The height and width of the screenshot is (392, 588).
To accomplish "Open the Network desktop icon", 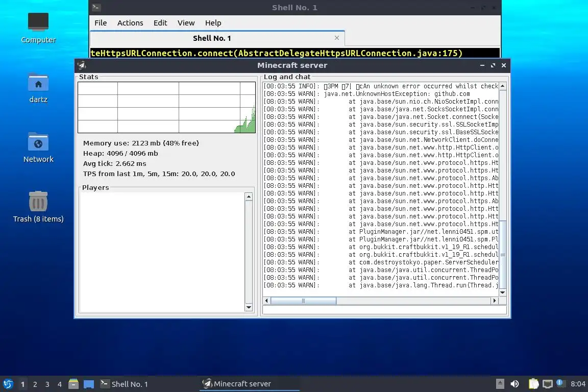I will click(x=38, y=148).
